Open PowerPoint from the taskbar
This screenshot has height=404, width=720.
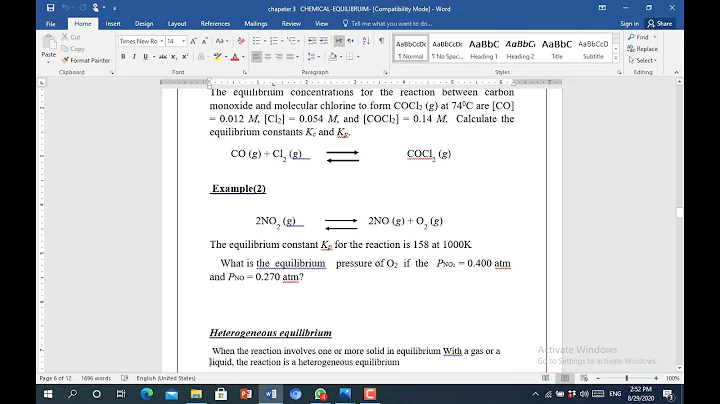click(246, 394)
